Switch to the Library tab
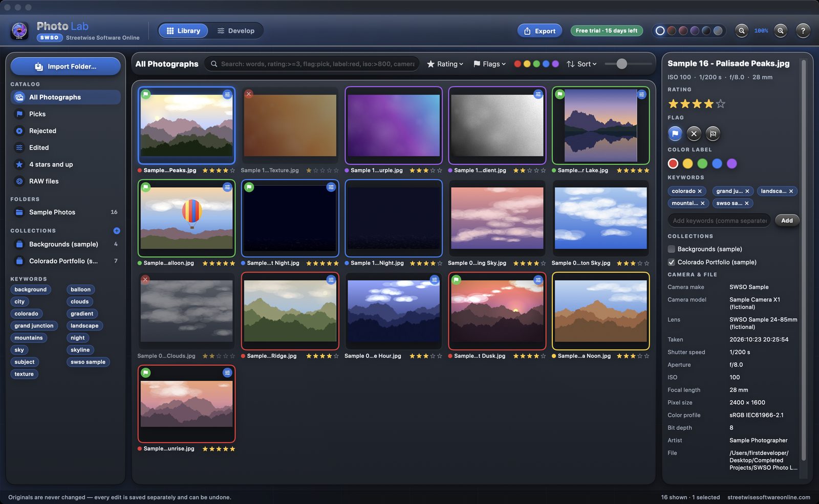819x504 pixels. 183,31
